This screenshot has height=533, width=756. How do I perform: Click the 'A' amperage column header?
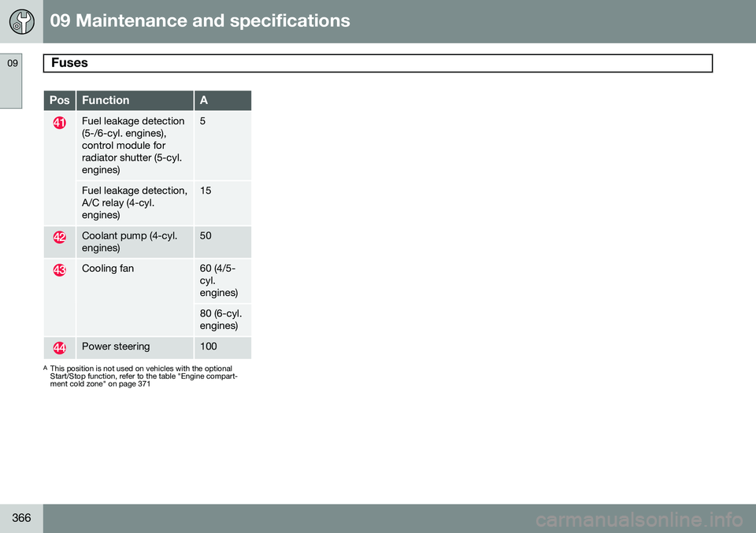click(x=223, y=100)
